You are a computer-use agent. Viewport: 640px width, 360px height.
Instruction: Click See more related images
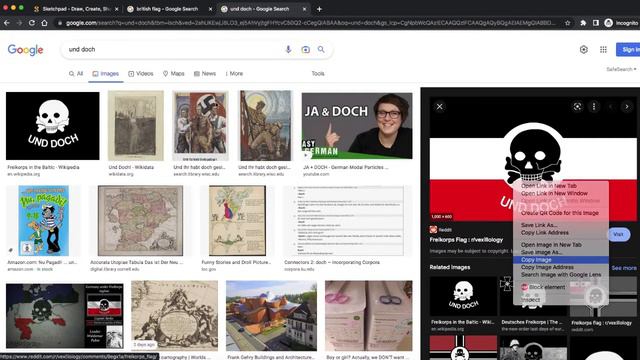pos(624,268)
